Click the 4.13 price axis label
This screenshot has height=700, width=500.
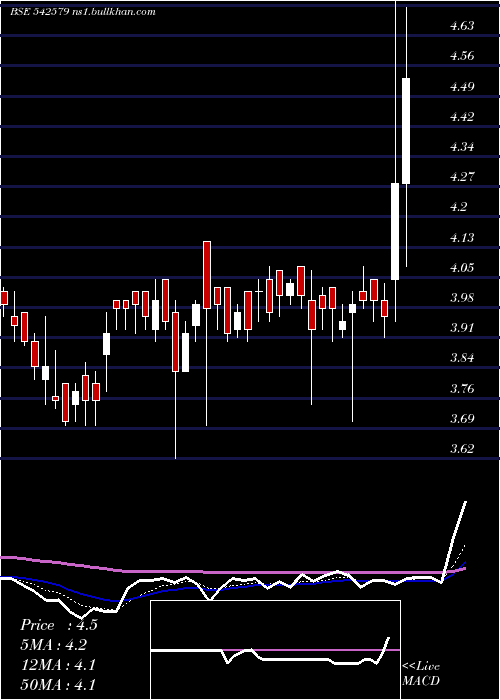pos(462,237)
